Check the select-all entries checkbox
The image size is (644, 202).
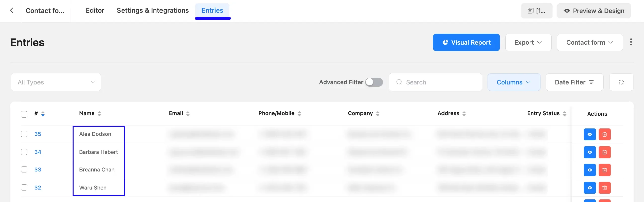pos(24,114)
